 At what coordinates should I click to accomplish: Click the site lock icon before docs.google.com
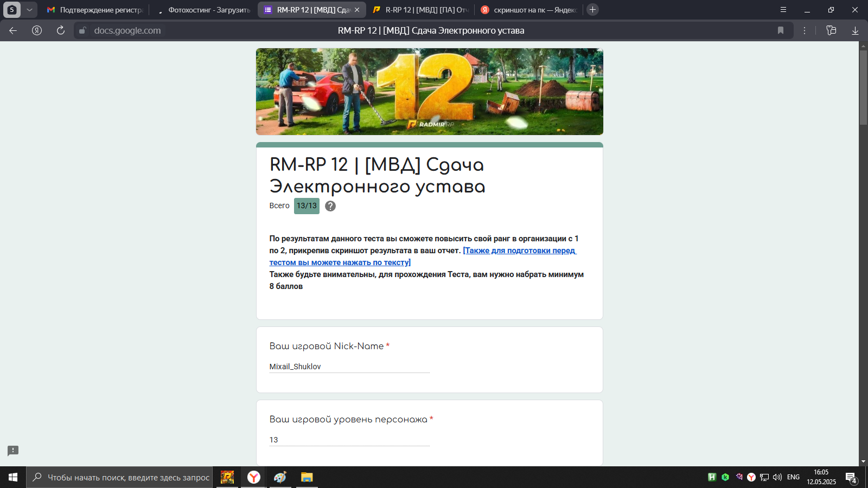[82, 30]
